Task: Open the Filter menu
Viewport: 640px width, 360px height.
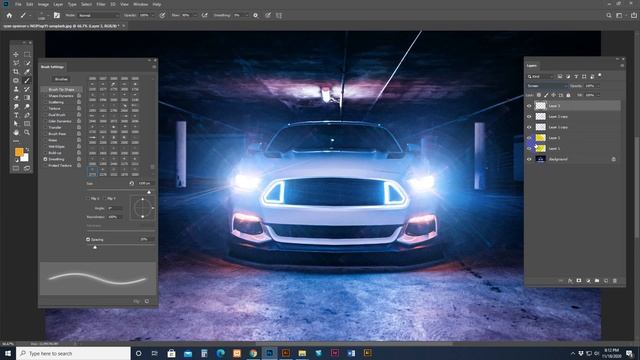Action: [x=101, y=4]
